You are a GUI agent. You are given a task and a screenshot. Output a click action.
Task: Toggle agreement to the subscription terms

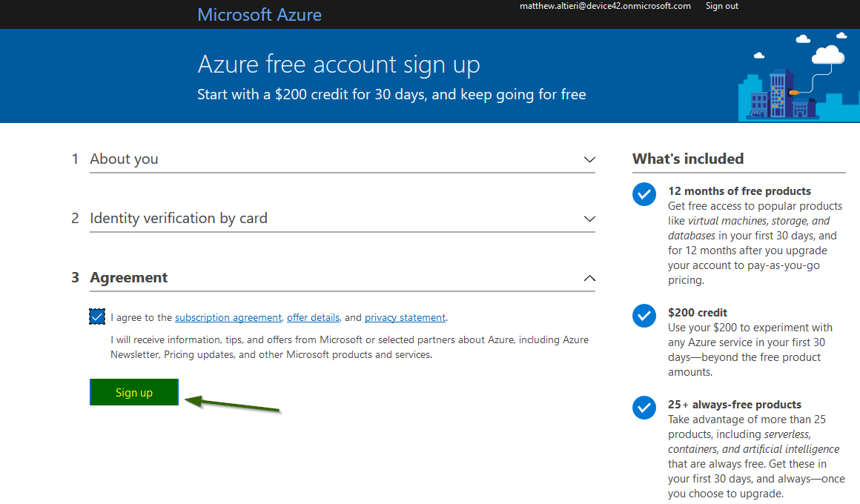click(x=96, y=316)
